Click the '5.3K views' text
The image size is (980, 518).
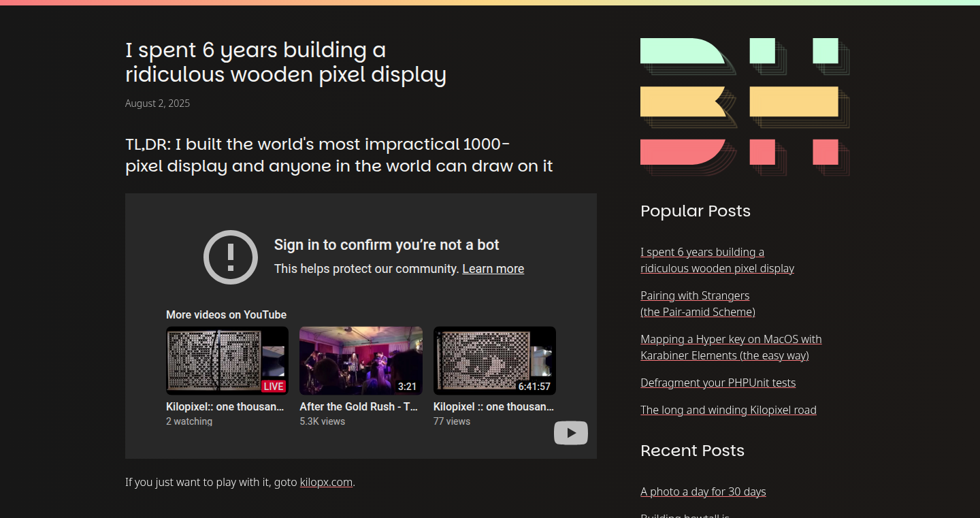322,421
